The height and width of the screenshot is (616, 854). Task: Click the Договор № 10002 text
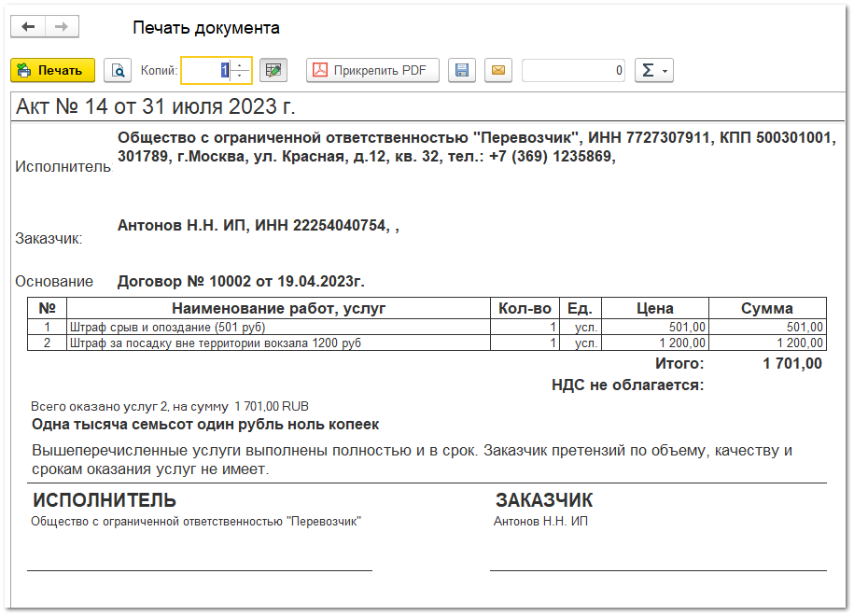(241, 281)
